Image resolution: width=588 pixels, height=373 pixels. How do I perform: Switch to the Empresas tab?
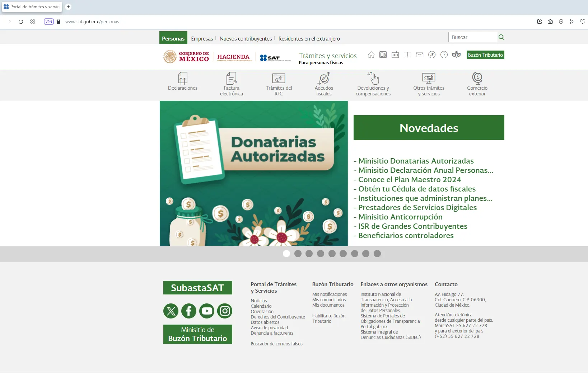click(x=202, y=39)
